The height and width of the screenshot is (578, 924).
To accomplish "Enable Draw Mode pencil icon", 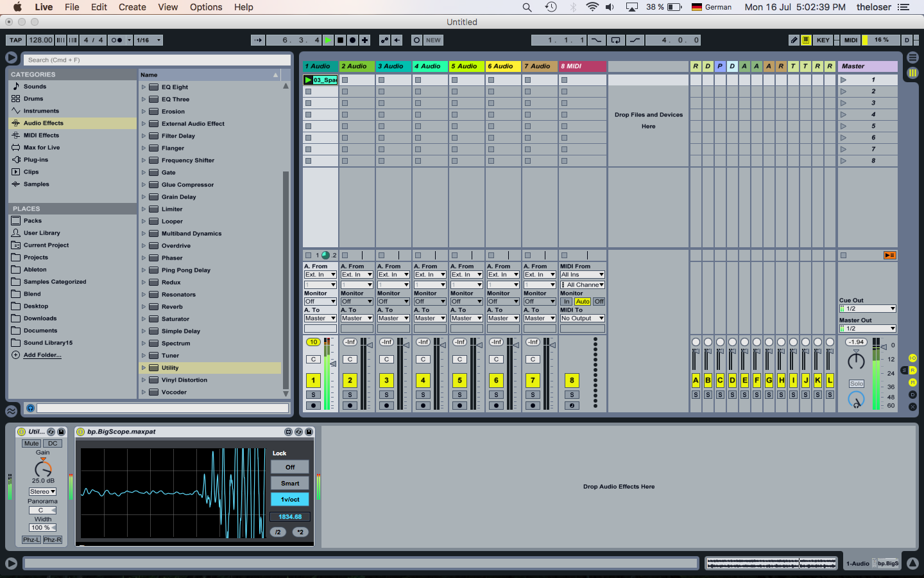I will [x=794, y=40].
